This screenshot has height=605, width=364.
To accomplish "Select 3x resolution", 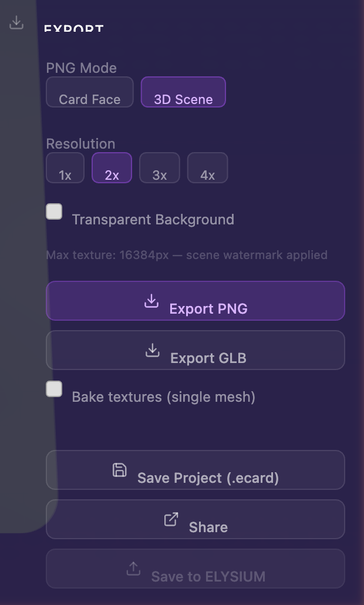I will point(159,167).
